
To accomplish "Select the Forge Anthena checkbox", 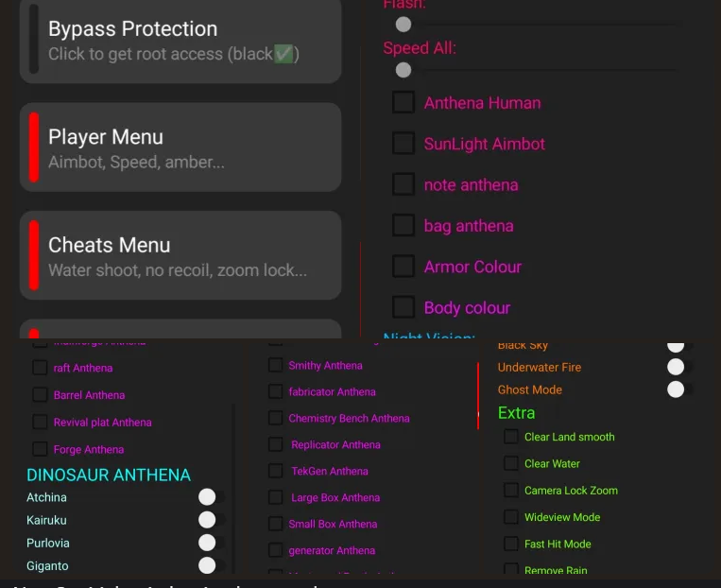I will tap(40, 449).
